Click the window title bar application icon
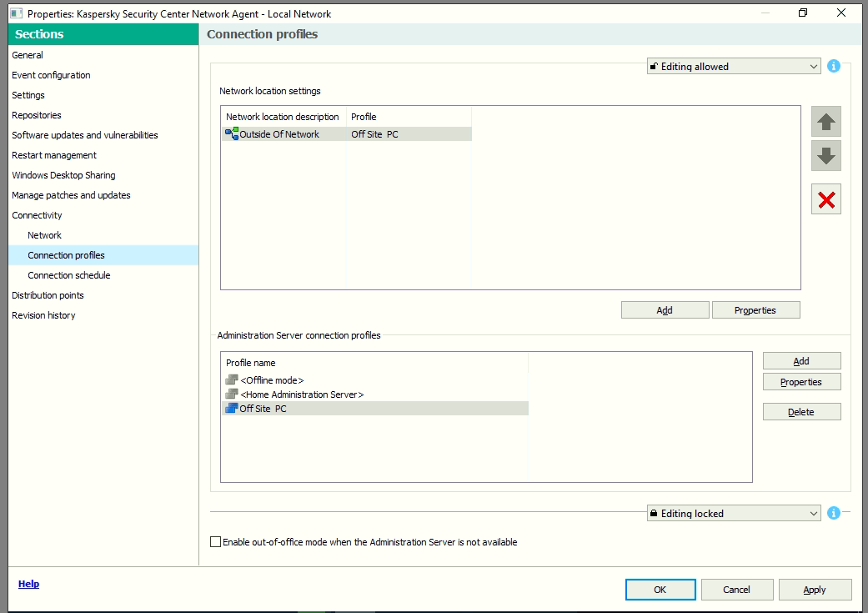Viewport: 868px width, 613px height. point(17,13)
